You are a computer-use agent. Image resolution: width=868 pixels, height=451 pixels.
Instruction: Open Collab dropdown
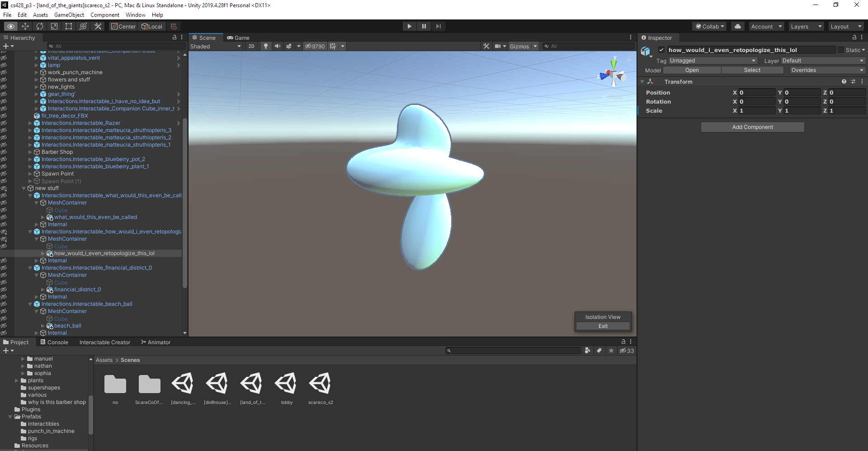(x=709, y=26)
